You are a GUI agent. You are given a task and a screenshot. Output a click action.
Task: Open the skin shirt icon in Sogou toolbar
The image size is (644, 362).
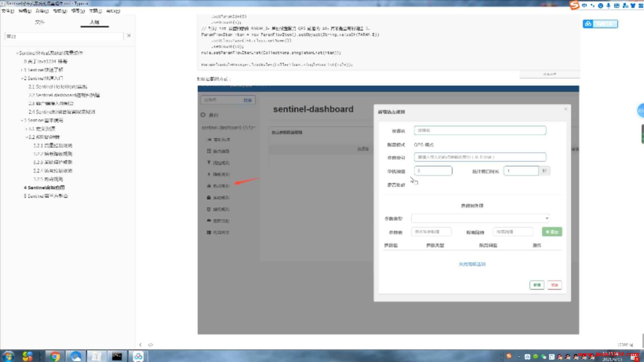(x=633, y=6)
